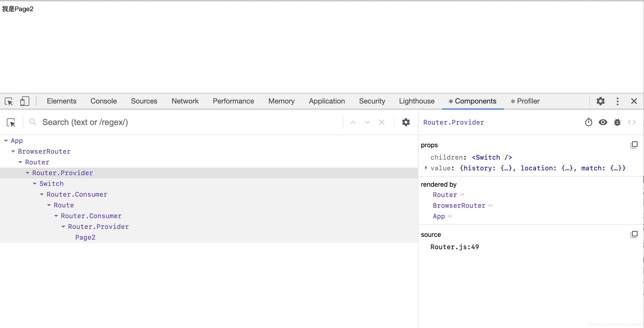Screen dimensions: 644x328
Task: Click the search magnifier icon
Action: pyautogui.click(x=33, y=122)
